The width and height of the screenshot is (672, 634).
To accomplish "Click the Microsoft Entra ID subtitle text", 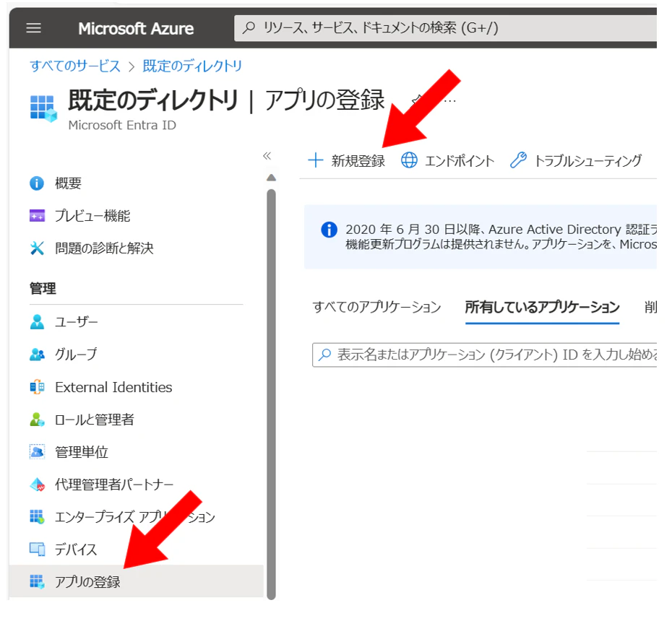I will (x=122, y=125).
